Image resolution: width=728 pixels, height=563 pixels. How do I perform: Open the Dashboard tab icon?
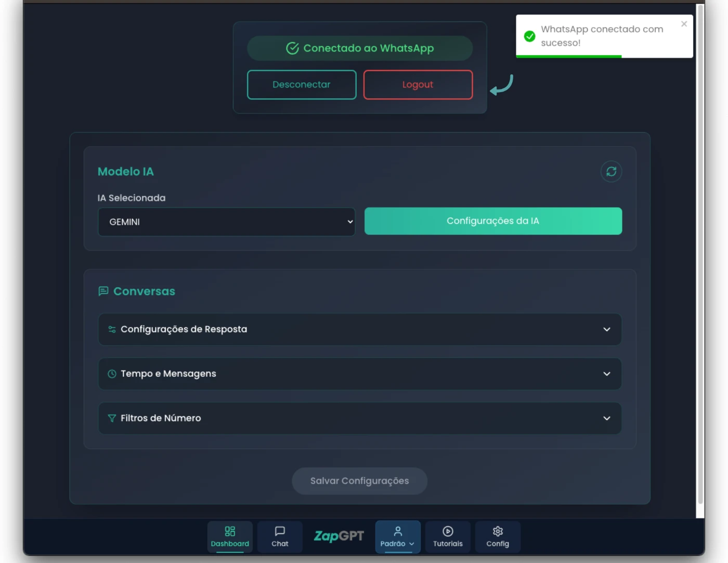(230, 531)
